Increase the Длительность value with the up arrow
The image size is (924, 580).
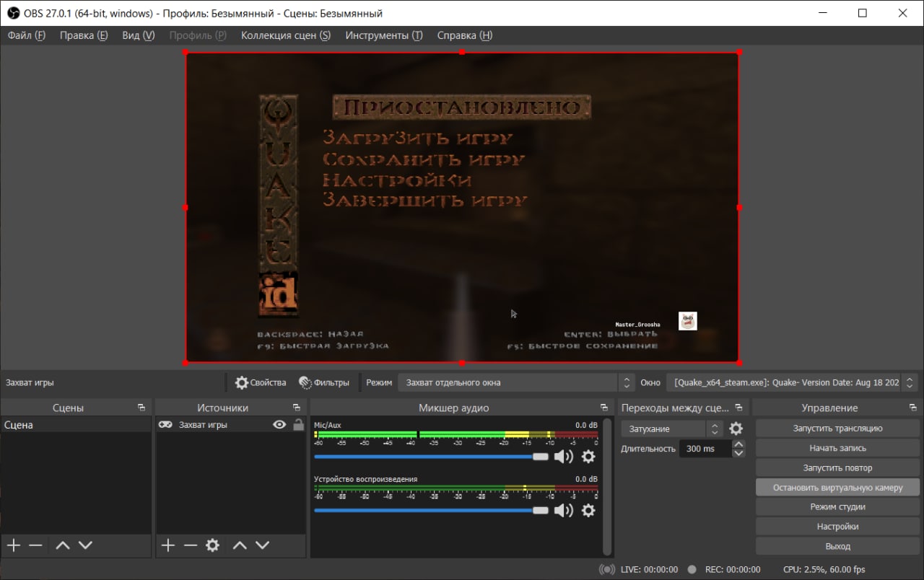coord(738,444)
